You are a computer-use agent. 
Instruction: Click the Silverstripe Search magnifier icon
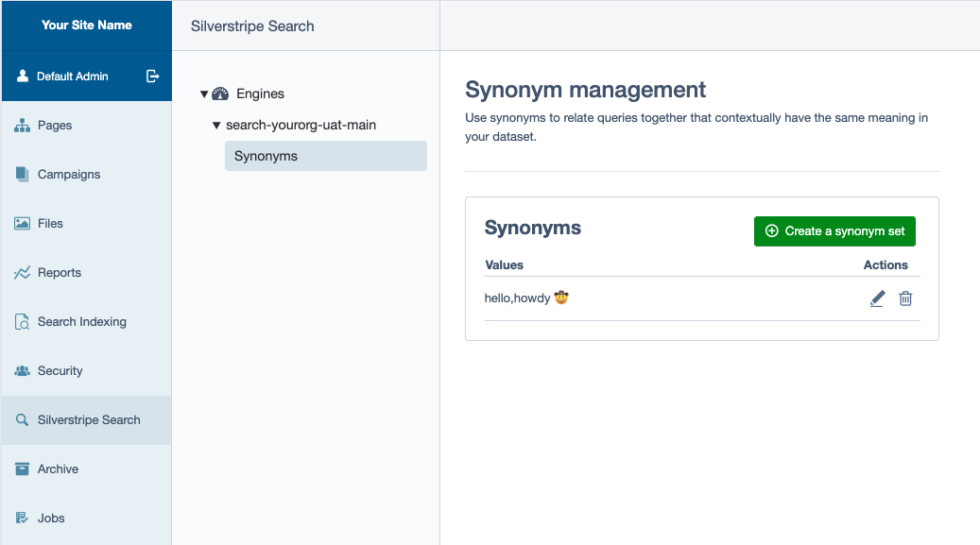[22, 420]
